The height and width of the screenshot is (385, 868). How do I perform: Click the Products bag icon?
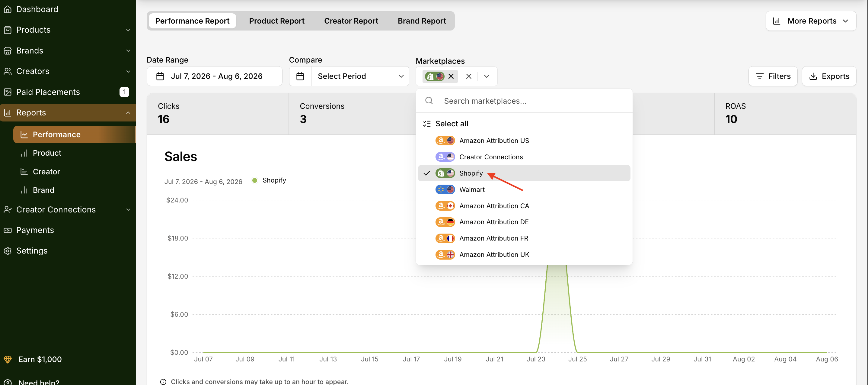coord(8,30)
